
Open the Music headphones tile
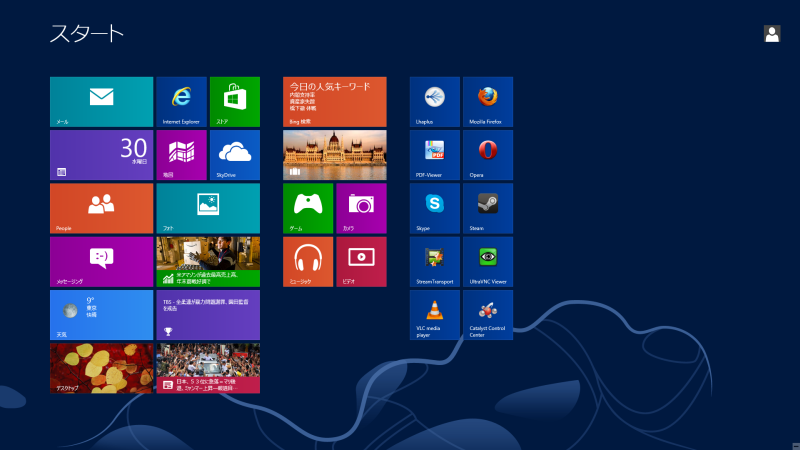(308, 262)
